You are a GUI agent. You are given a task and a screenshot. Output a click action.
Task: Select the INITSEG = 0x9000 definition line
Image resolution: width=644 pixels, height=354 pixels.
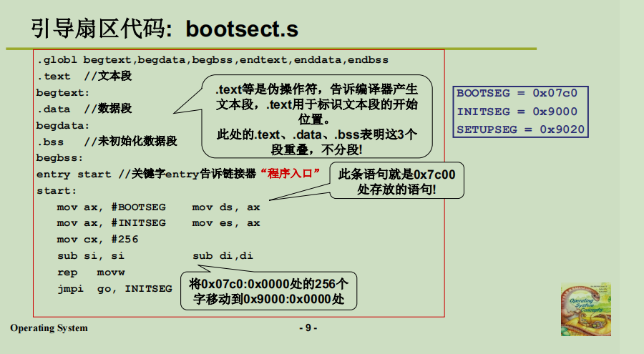517,112
